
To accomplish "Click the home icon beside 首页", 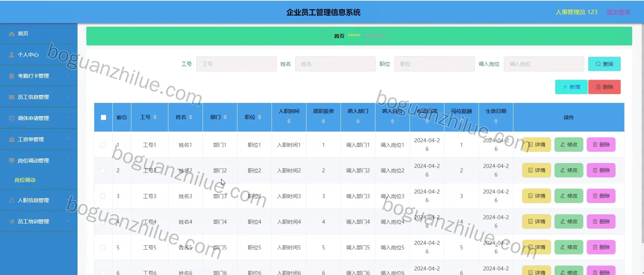I will pyautogui.click(x=11, y=34).
